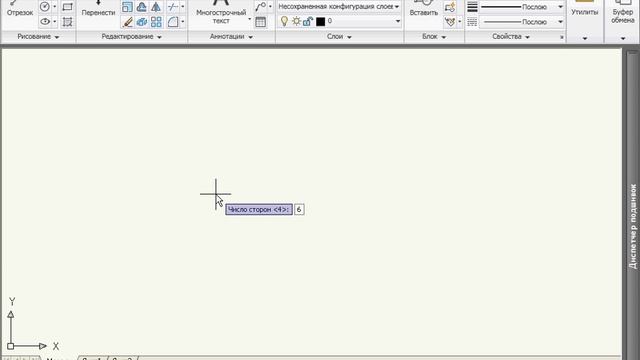
Task: Click the offset/scale squares icon
Action: point(127,7)
